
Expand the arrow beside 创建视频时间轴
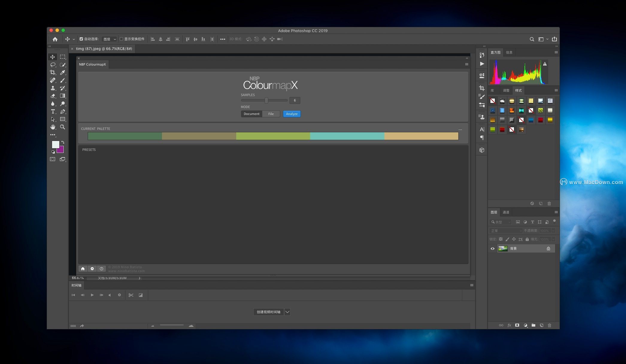[x=287, y=312]
